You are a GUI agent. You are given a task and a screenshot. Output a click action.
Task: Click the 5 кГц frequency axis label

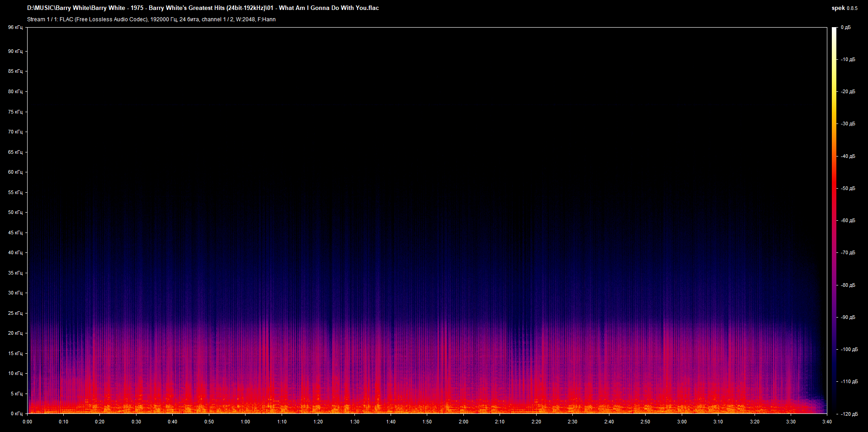tap(17, 394)
